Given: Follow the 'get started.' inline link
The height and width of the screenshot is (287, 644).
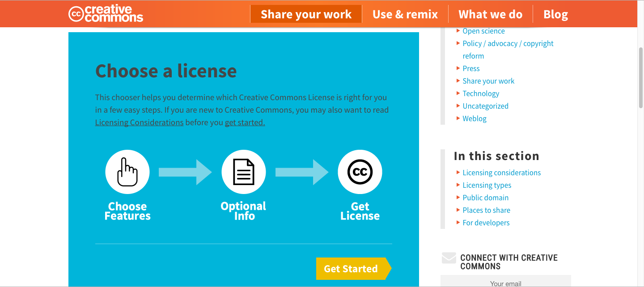Looking at the screenshot, I should click(245, 122).
